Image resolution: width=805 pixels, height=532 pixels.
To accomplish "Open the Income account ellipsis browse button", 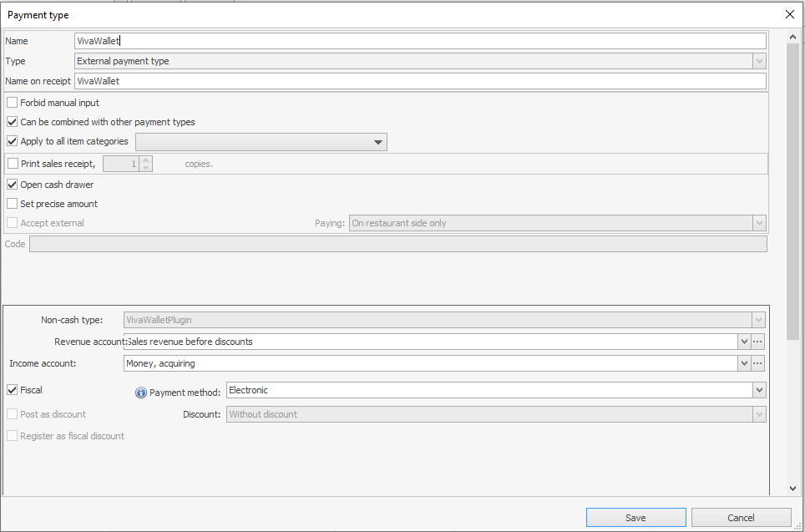I will (758, 363).
